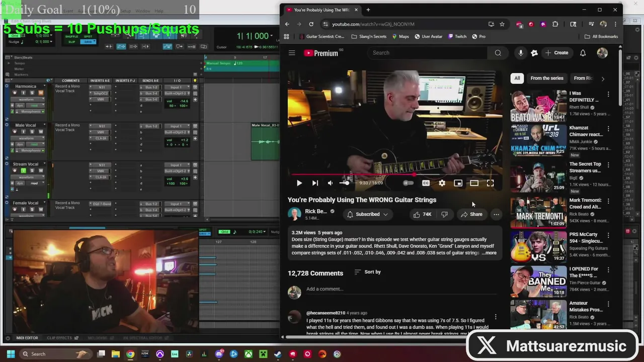Image resolution: width=644 pixels, height=362 pixels.
Task: Focus the YouTube search box
Action: coord(428,53)
